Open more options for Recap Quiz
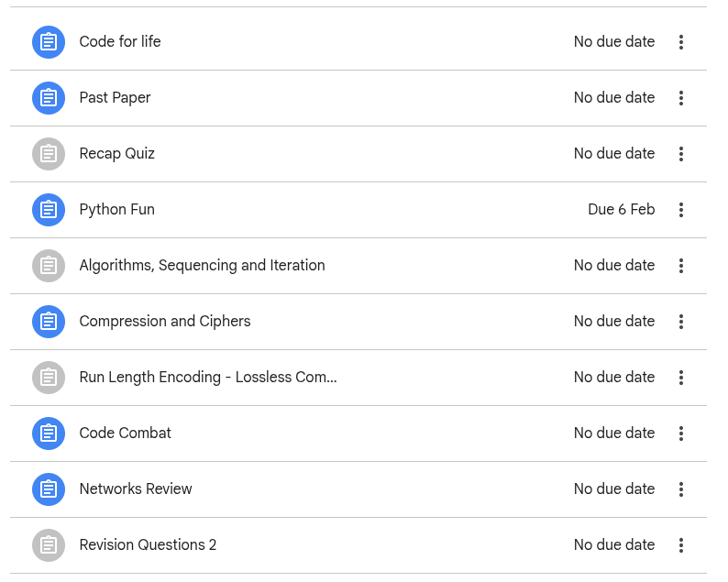Image resolution: width=728 pixels, height=582 pixels. pos(681,154)
